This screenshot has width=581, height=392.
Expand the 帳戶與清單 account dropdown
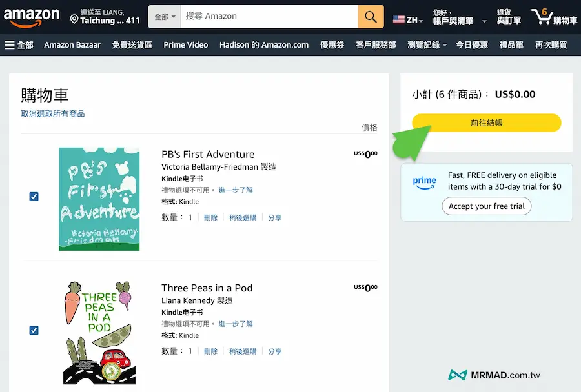(x=460, y=17)
